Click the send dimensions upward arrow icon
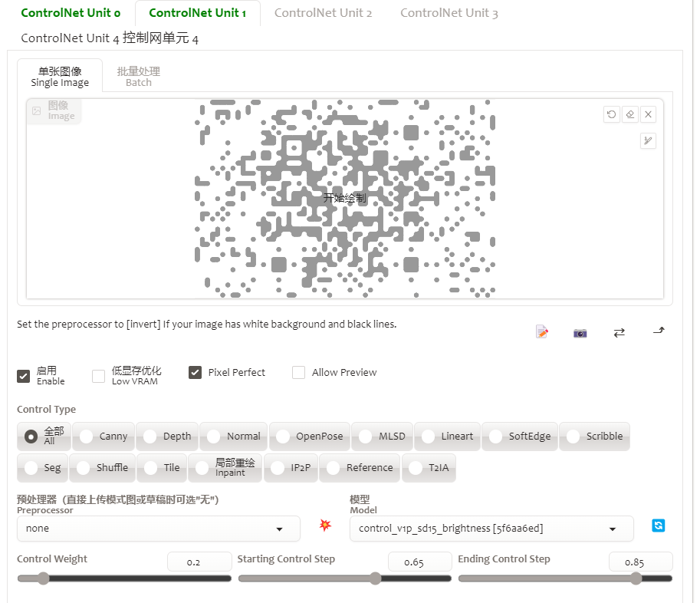 tap(659, 331)
